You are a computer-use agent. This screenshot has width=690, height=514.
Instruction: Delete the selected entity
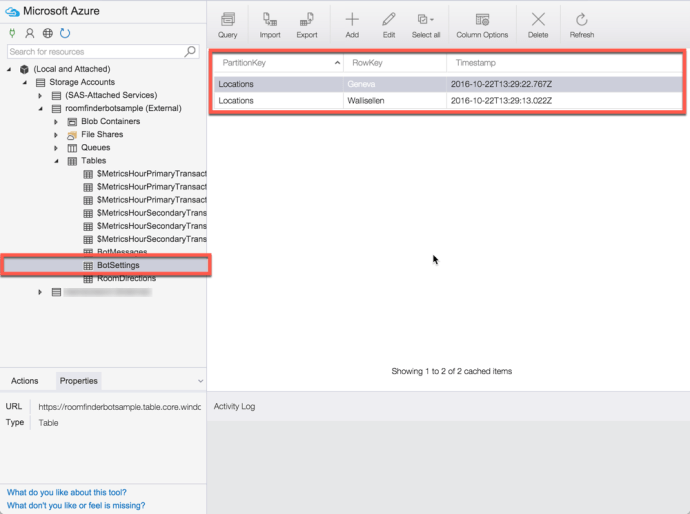pyautogui.click(x=538, y=25)
